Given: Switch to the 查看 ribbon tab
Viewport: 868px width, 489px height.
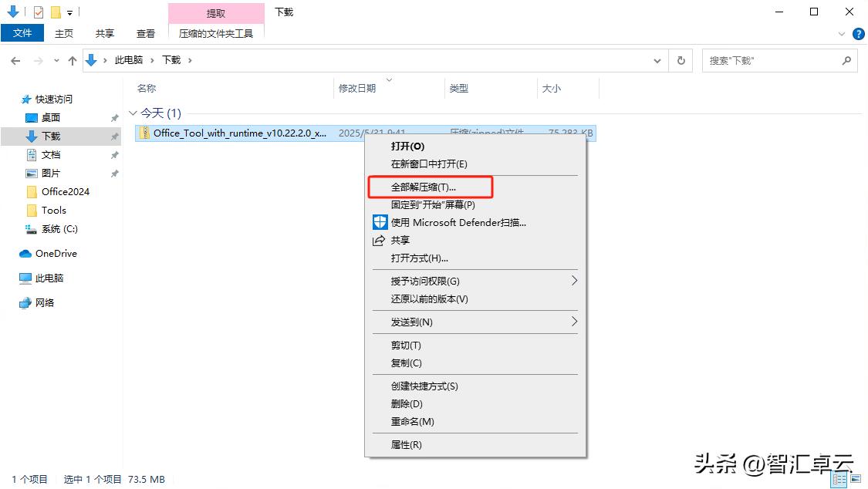Looking at the screenshot, I should [x=147, y=33].
